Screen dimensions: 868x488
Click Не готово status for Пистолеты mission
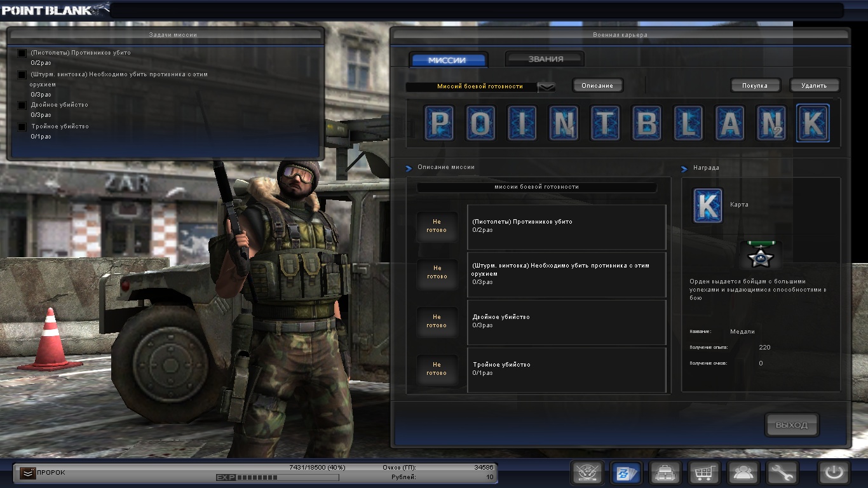437,226
